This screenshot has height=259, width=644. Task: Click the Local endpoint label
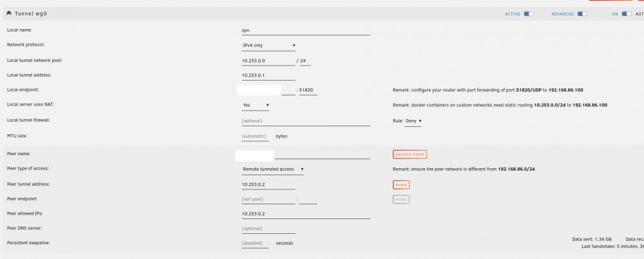coord(23,90)
